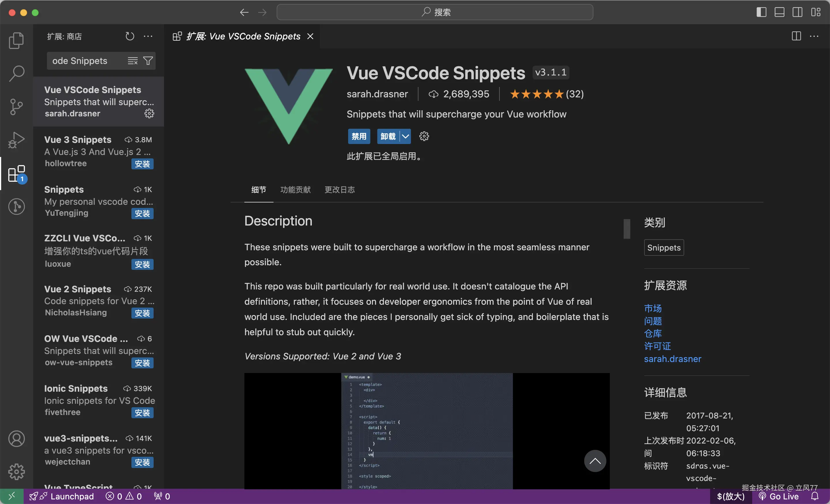Toggle secondary sidebar visibility
This screenshot has height=504, width=830.
pos(797,12)
